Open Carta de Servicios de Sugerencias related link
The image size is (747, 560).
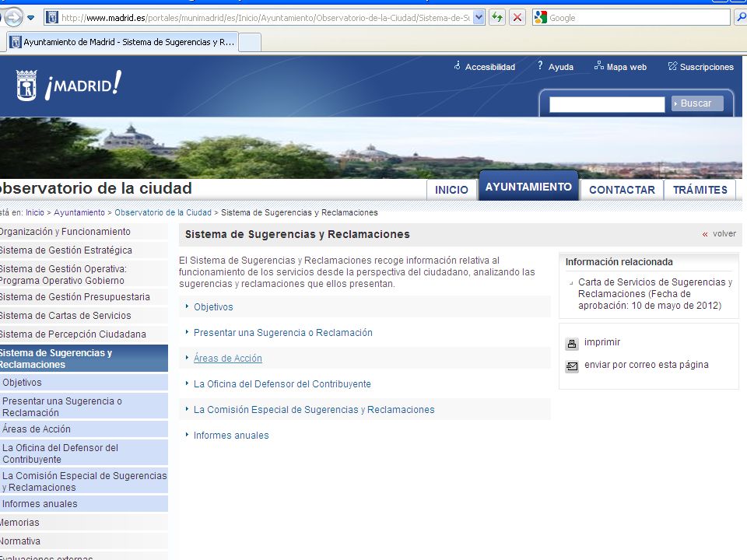pos(655,294)
